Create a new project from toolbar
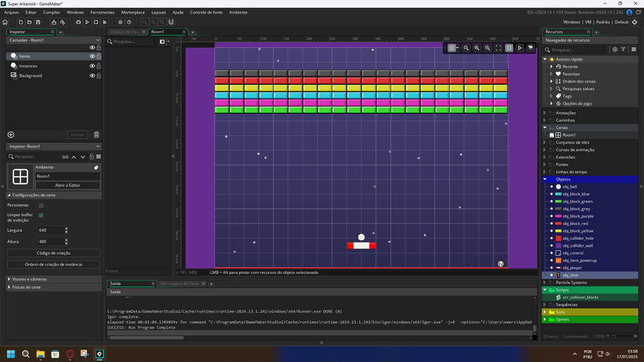The width and height of the screenshot is (644, 362). click(x=21, y=22)
